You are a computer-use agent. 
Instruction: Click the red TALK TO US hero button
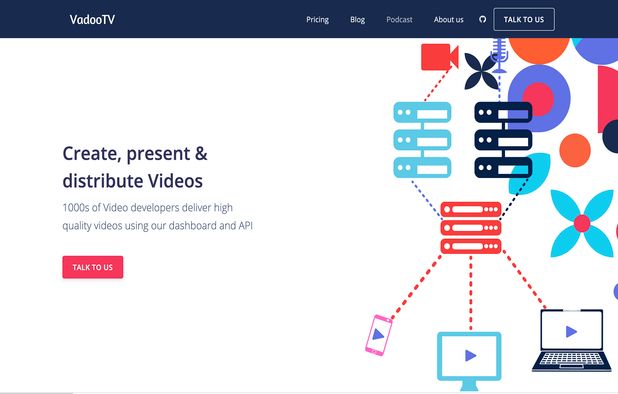93,267
